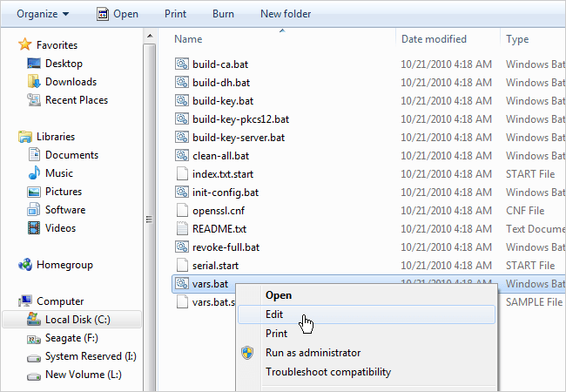Select New Volume (L:) drive

point(83,375)
